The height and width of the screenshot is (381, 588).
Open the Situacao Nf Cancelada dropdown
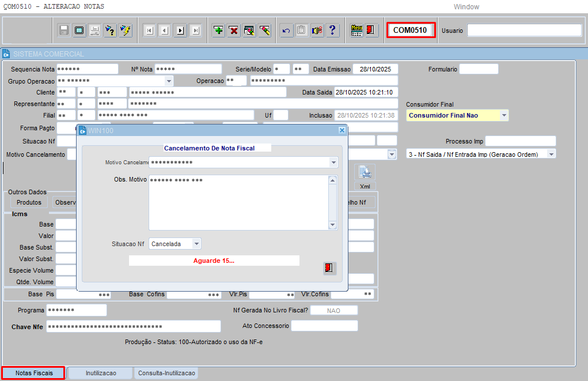(x=197, y=244)
